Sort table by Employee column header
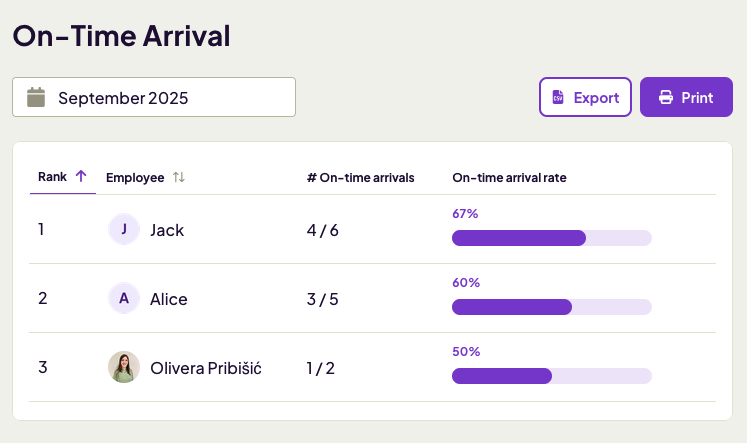 (x=135, y=177)
